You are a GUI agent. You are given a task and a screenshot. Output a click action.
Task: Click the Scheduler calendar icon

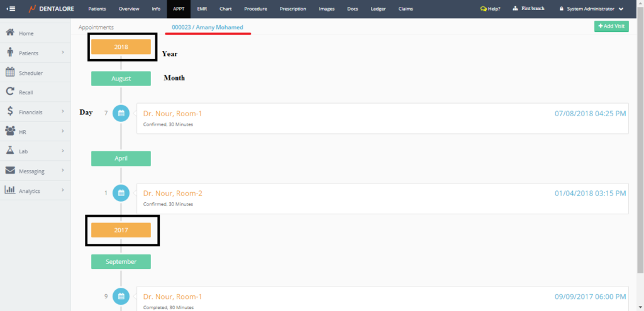coord(10,72)
